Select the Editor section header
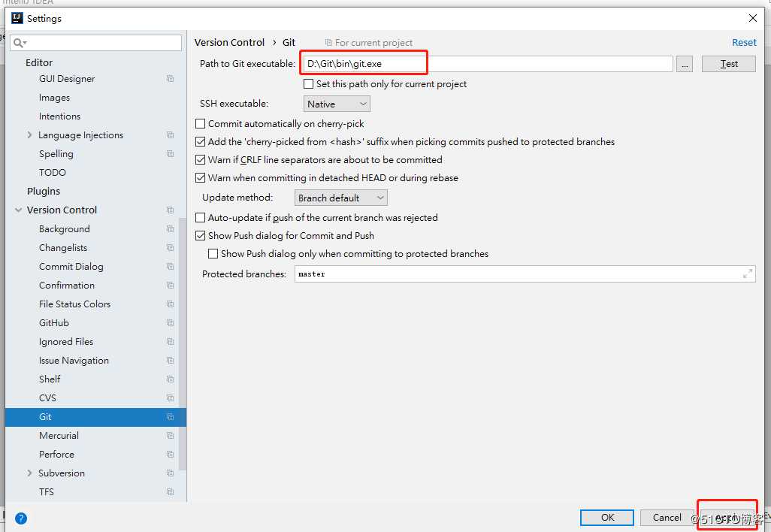This screenshot has height=532, width=771. 39,62
